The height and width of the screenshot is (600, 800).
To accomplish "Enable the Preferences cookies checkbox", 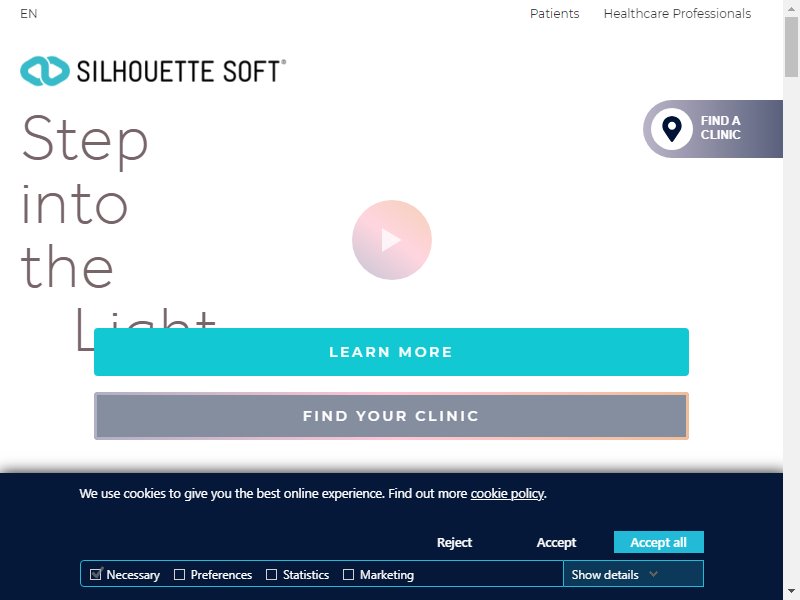I will (x=179, y=574).
